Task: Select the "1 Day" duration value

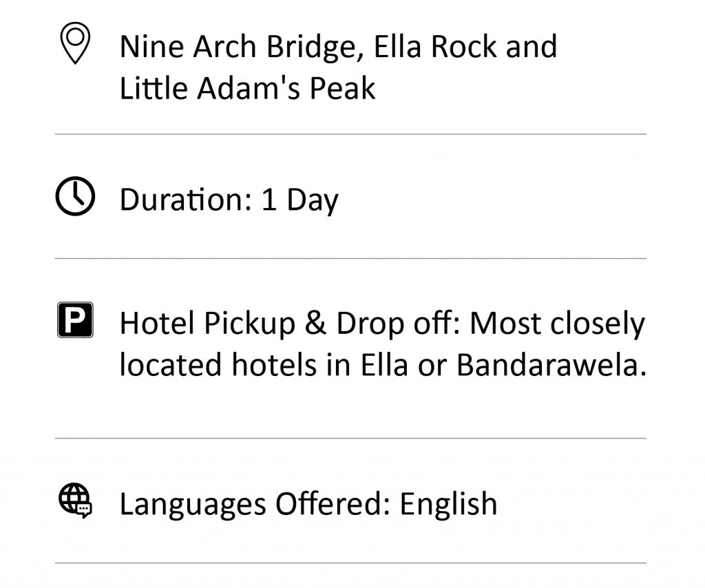Action: tap(299, 200)
